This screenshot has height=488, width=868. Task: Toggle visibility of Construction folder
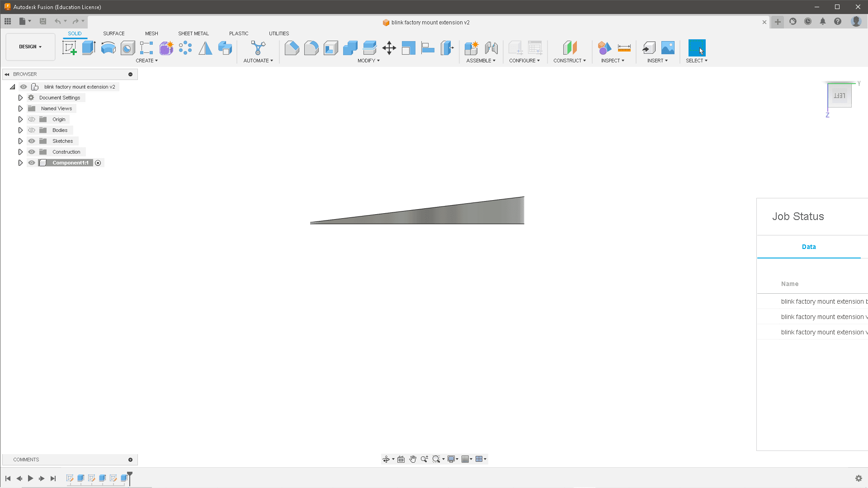coord(32,152)
